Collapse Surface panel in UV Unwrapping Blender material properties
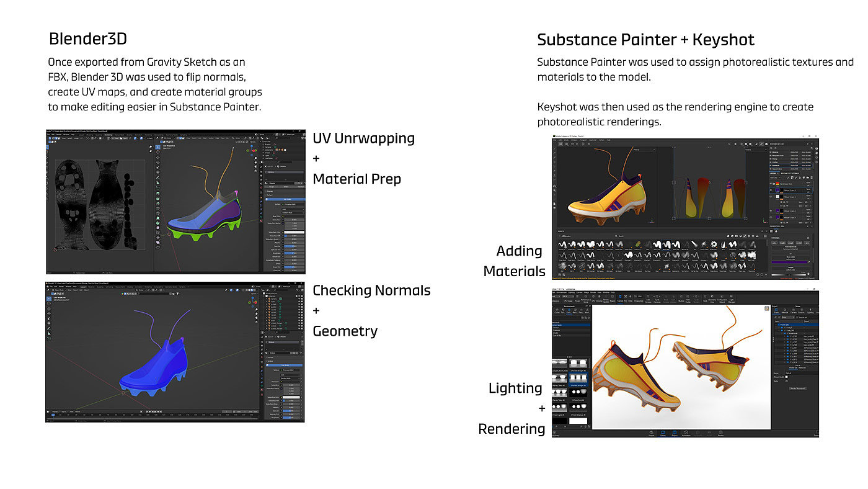Image resolution: width=868 pixels, height=489 pixels. (x=271, y=195)
